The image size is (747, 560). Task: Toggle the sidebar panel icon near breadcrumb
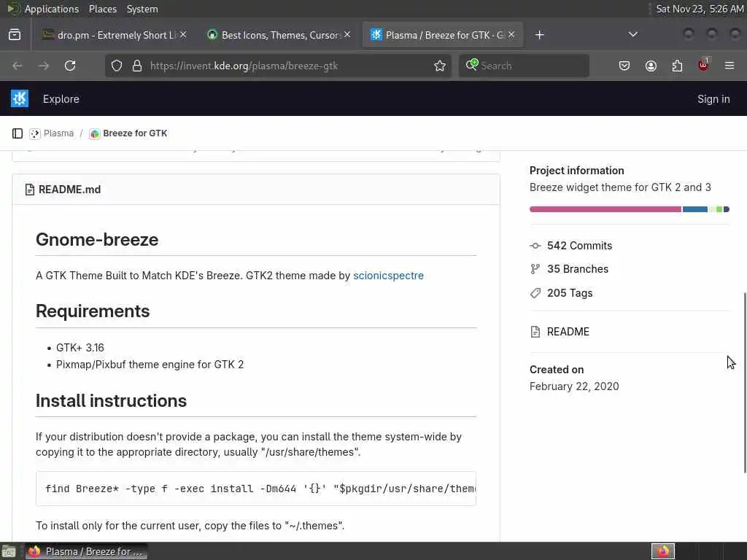click(18, 133)
